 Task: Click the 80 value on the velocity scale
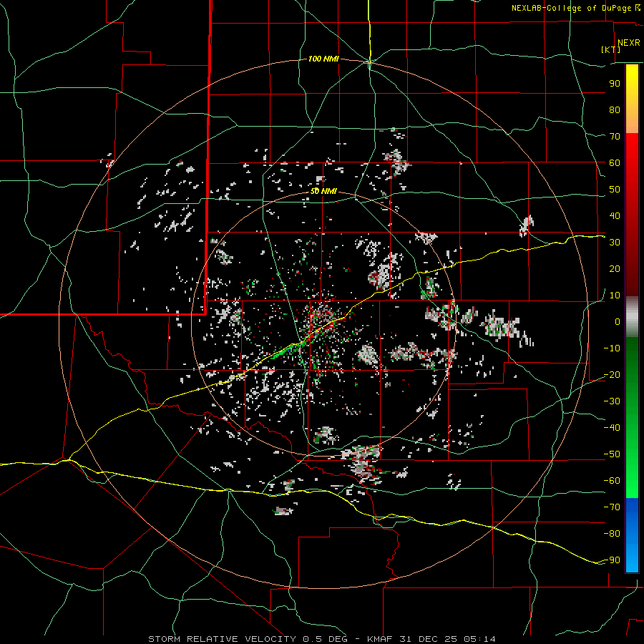coord(615,110)
